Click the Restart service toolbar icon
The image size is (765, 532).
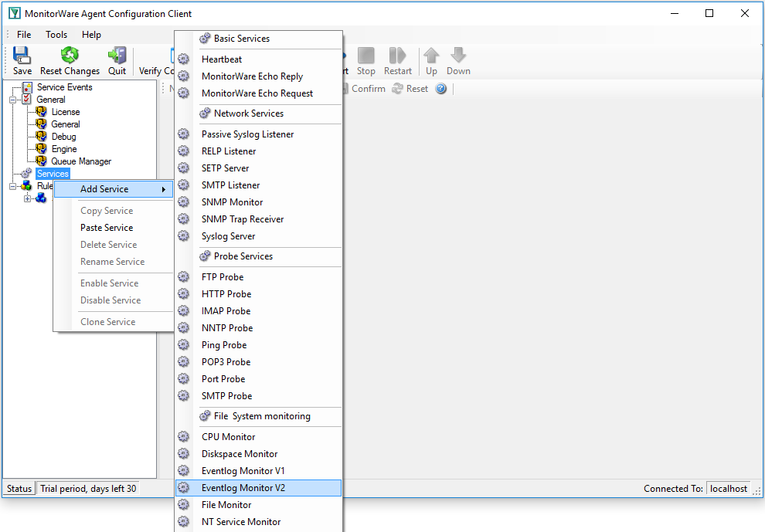(398, 55)
